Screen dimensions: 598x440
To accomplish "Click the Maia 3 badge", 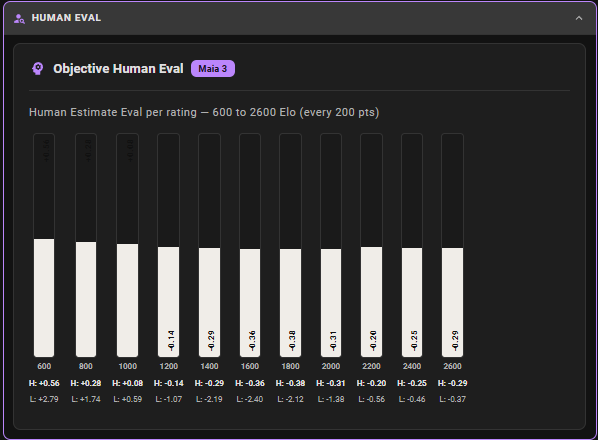I will [x=213, y=69].
